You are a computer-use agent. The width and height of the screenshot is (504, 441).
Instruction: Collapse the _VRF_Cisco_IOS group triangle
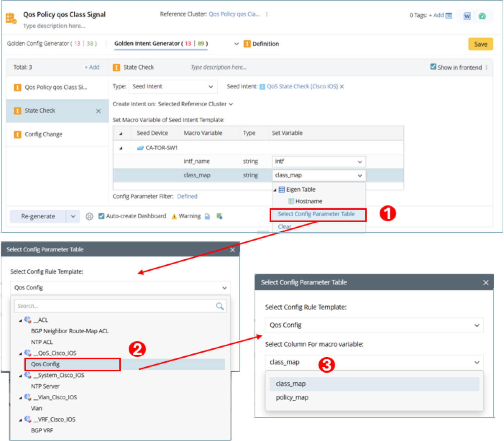point(21,420)
